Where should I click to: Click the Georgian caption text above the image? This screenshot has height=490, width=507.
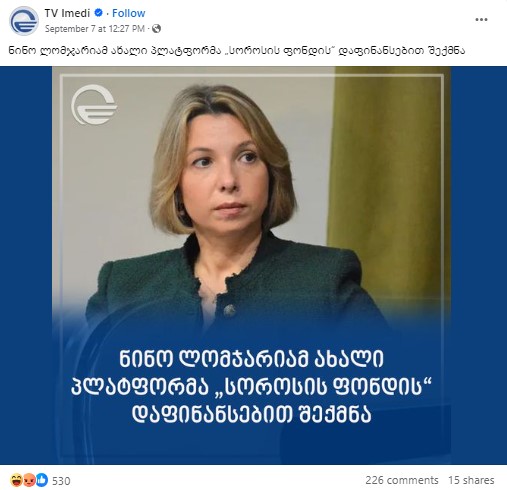pyautogui.click(x=236, y=51)
